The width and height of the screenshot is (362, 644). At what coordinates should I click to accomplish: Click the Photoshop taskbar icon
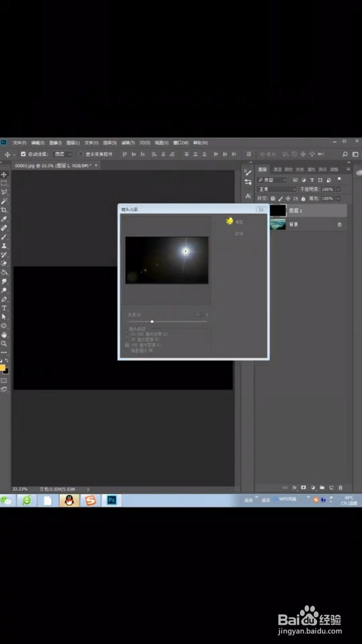point(112,500)
